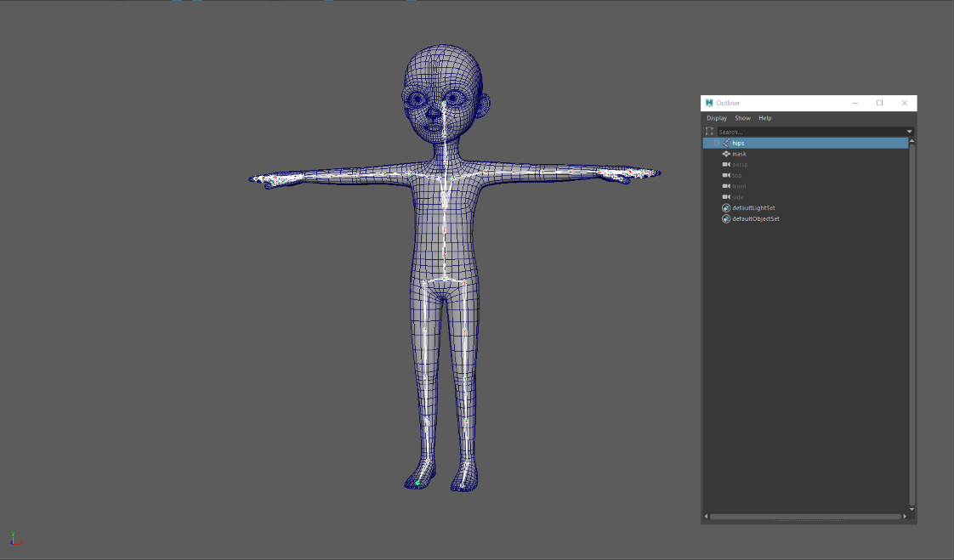Image resolution: width=954 pixels, height=560 pixels.
Task: Maximize the Outliner window
Action: 879,103
